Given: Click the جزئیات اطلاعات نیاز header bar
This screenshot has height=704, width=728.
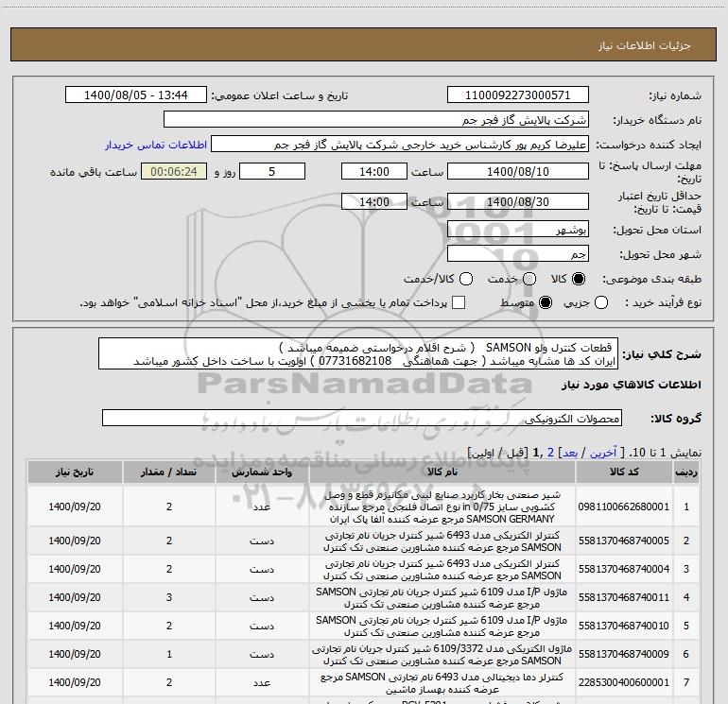Looking at the screenshot, I should coord(364,44).
